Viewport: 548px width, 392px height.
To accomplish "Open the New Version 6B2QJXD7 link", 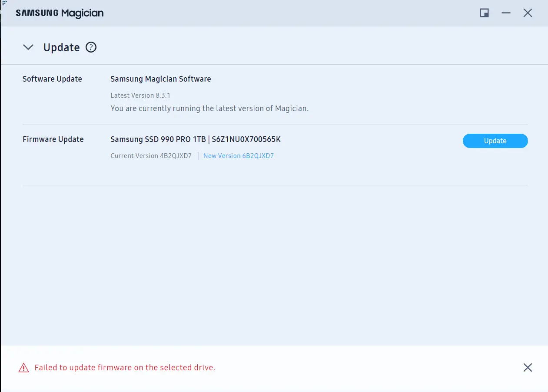I will point(239,156).
